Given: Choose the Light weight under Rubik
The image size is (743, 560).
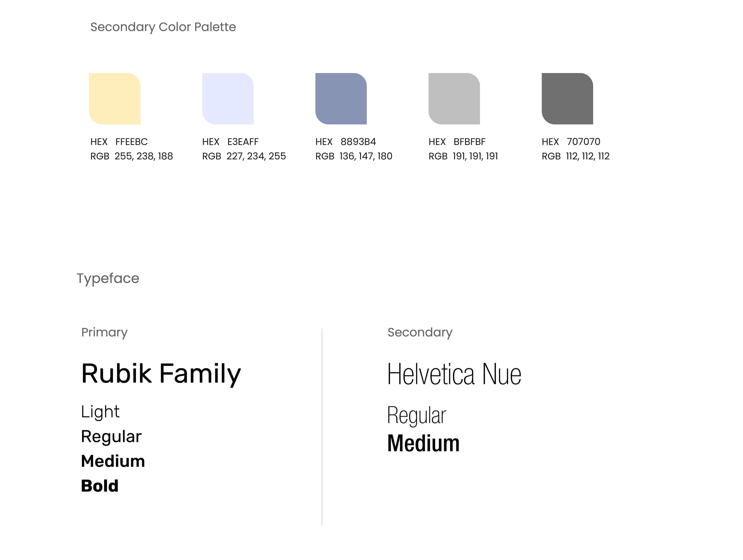Looking at the screenshot, I should [100, 412].
